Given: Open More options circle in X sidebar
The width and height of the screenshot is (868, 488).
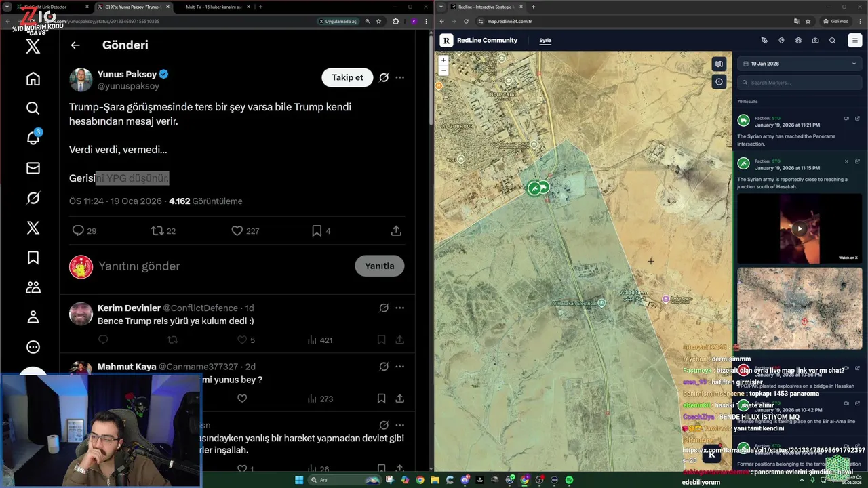Looking at the screenshot, I should (33, 347).
